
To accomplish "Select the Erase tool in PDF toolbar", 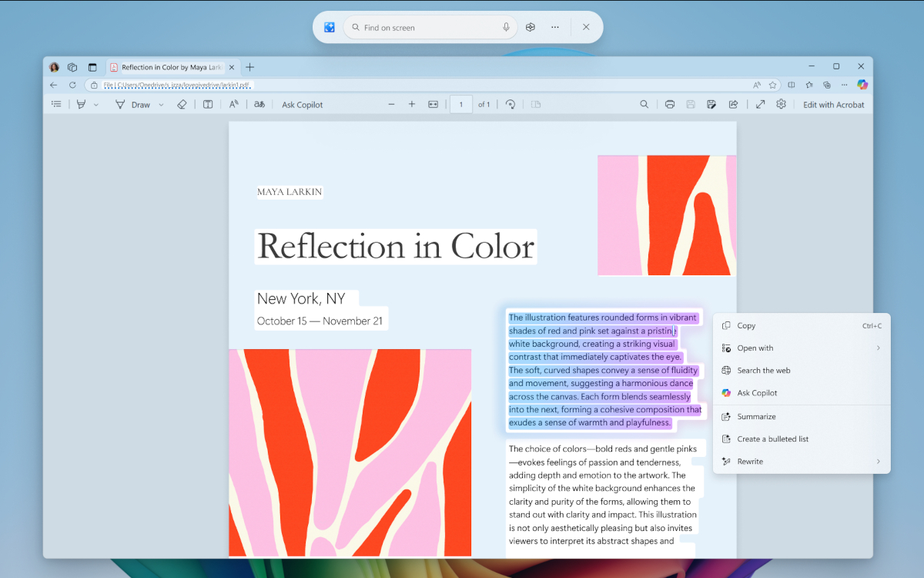I will [182, 105].
